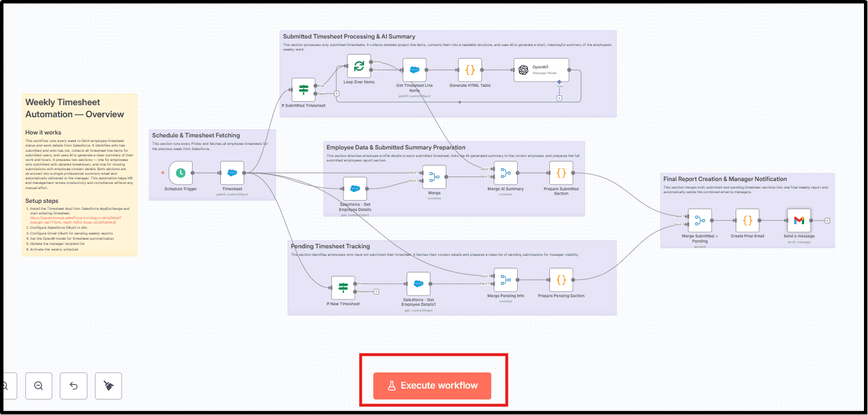Select the OpenAI1 Message Model node

click(x=541, y=70)
